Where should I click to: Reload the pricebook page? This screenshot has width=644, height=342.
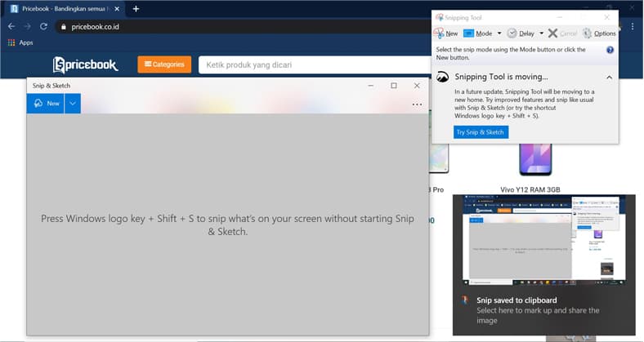pyautogui.click(x=43, y=27)
